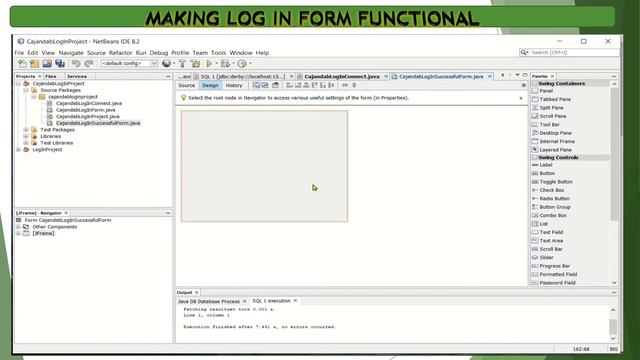Collapse the Swing Controls palette section
Image resolution: width=640 pixels, height=360 pixels.
pos(535,157)
